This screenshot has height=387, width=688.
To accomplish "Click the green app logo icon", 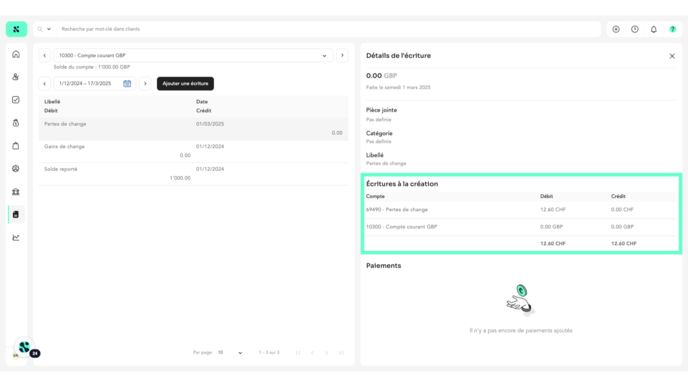I will 16,29.
